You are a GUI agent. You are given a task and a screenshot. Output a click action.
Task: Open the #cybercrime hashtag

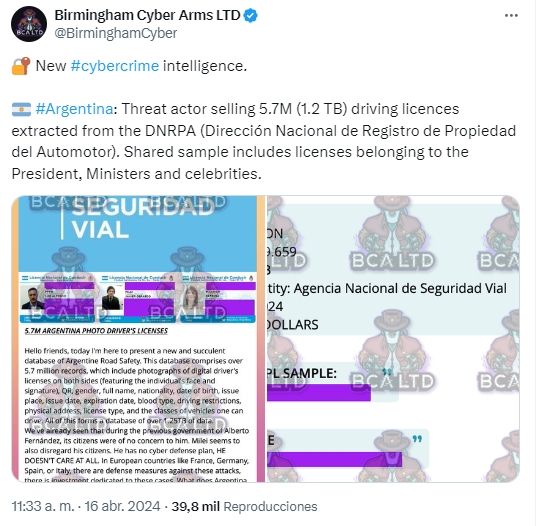[x=115, y=66]
